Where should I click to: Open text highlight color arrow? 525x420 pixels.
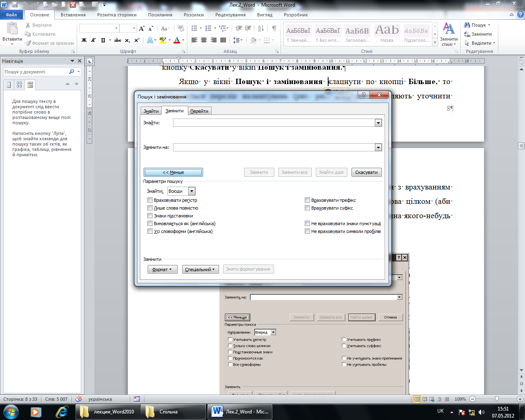pos(169,40)
